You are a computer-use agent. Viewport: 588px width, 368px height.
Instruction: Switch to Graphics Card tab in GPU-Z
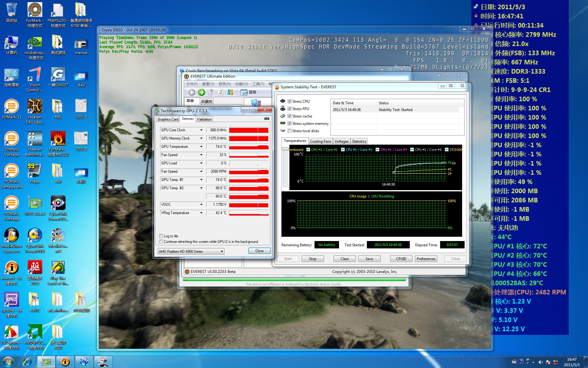point(168,119)
